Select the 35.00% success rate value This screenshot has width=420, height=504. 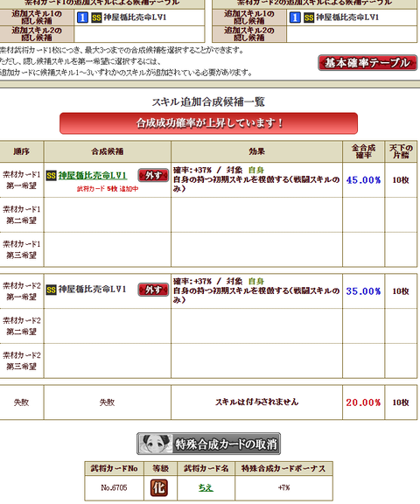[x=363, y=291]
